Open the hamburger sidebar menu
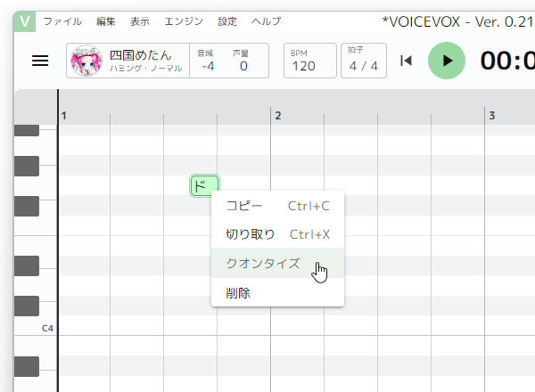The width and height of the screenshot is (535, 392). click(x=40, y=61)
